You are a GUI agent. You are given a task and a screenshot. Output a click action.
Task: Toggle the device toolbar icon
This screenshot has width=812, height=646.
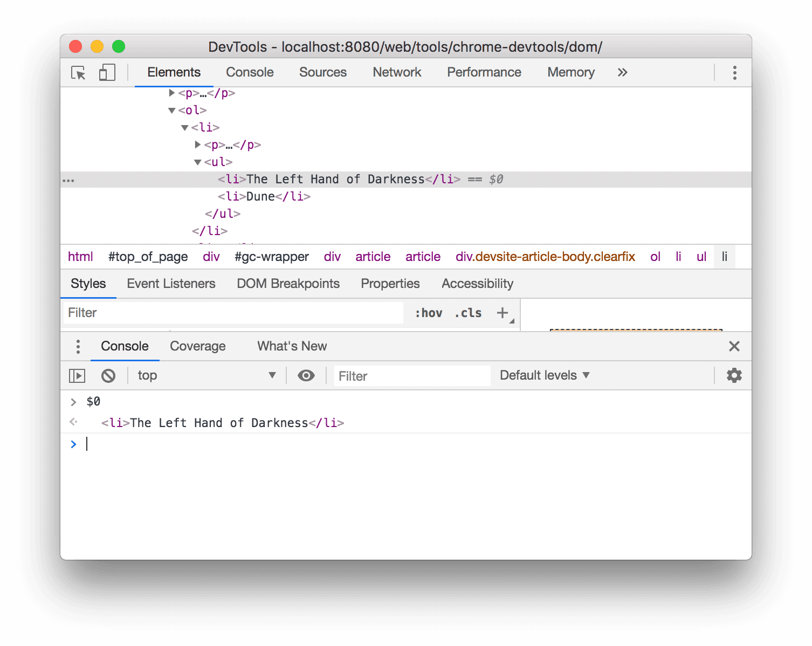click(x=107, y=73)
